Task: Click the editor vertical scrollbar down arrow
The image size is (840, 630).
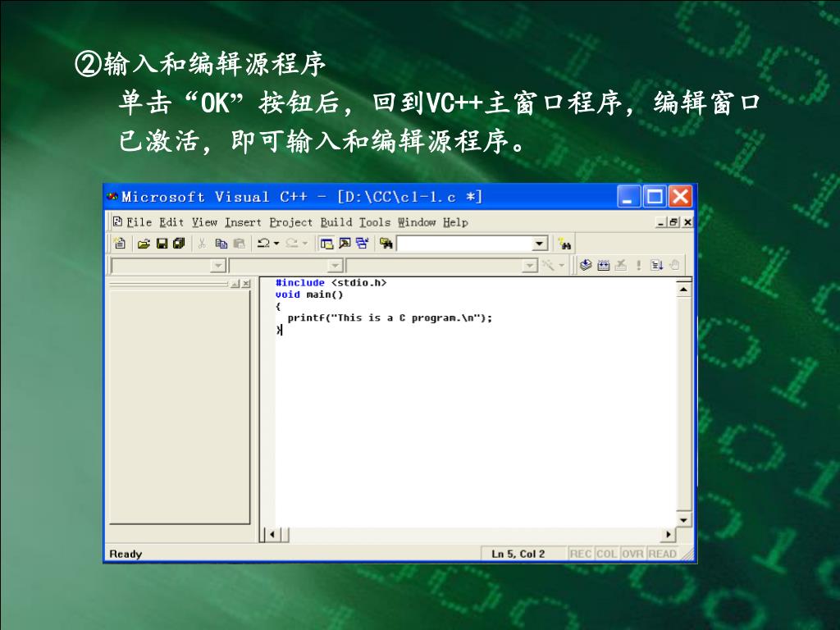Action: tap(683, 519)
